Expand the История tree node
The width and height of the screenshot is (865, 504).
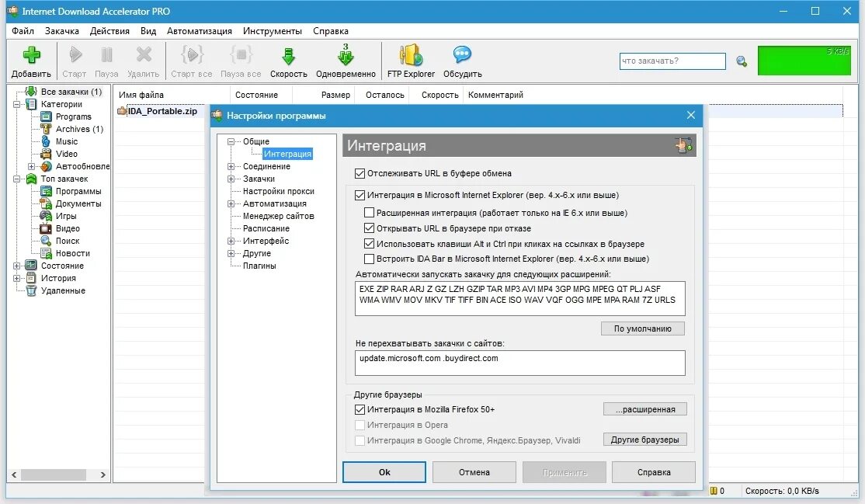[16, 278]
